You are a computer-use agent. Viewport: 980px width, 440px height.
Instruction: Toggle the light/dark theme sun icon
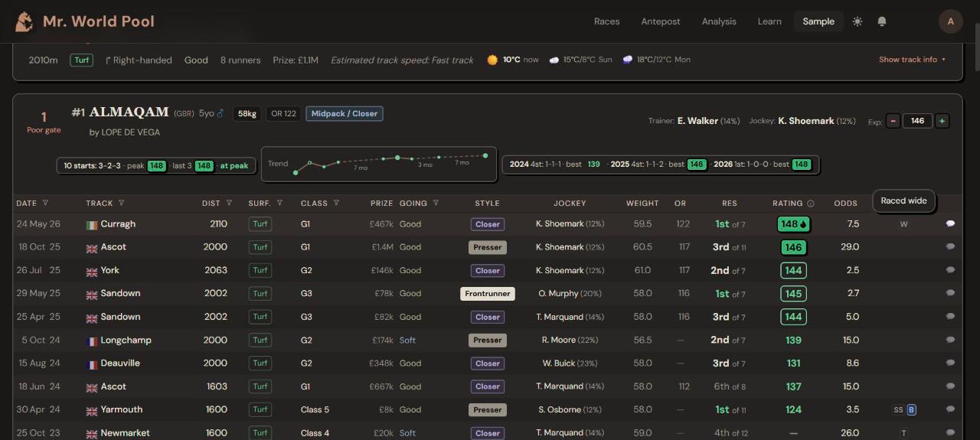point(857,21)
